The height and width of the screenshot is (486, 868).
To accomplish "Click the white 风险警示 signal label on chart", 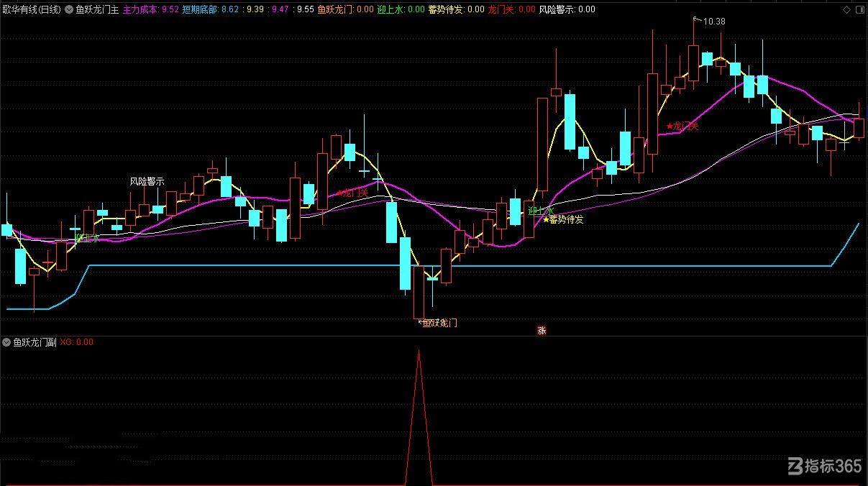I will click(147, 181).
